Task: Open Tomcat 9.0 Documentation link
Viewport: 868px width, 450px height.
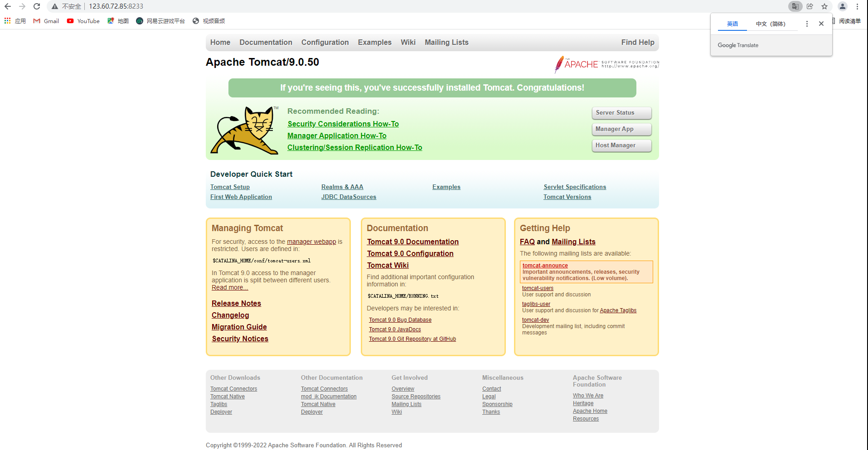Action: click(412, 242)
